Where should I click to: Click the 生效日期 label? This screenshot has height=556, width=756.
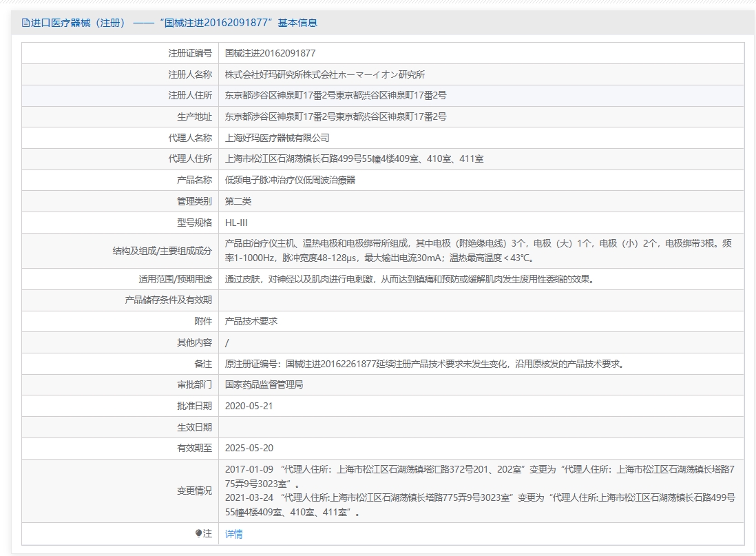pyautogui.click(x=194, y=427)
